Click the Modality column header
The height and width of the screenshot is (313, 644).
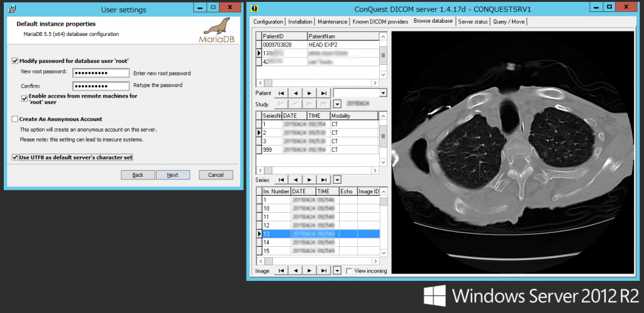(354, 116)
